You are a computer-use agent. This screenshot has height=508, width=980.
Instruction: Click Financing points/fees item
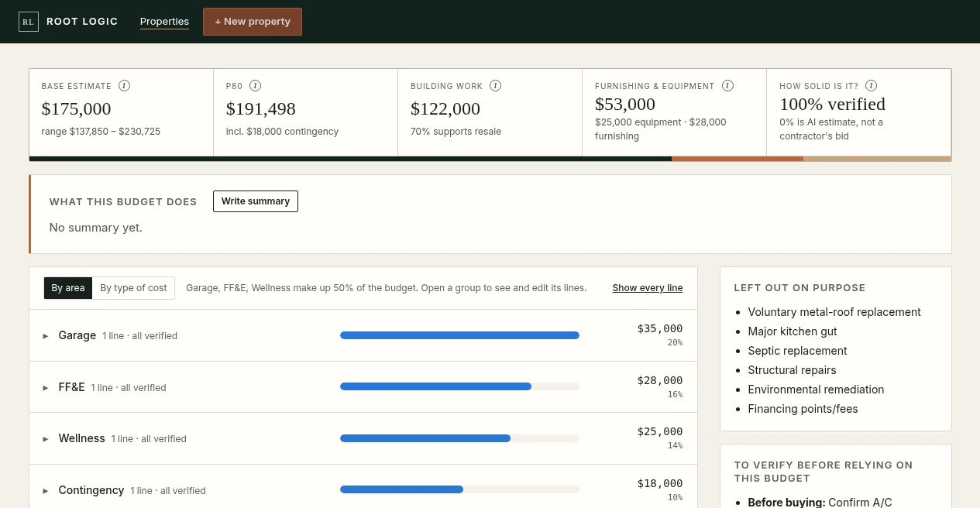point(803,409)
